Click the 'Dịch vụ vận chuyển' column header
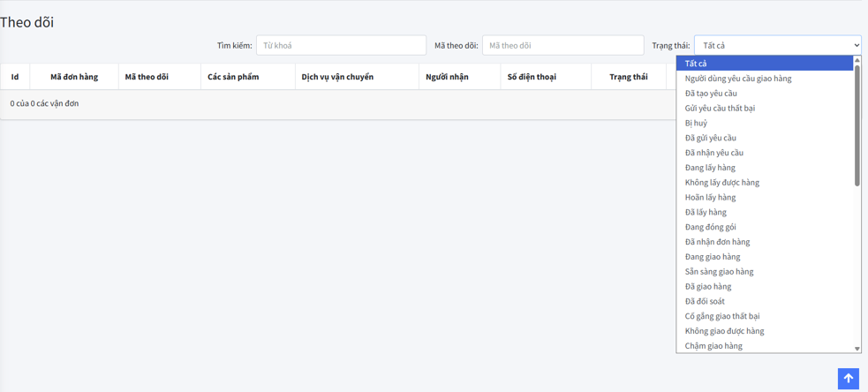 pos(337,77)
